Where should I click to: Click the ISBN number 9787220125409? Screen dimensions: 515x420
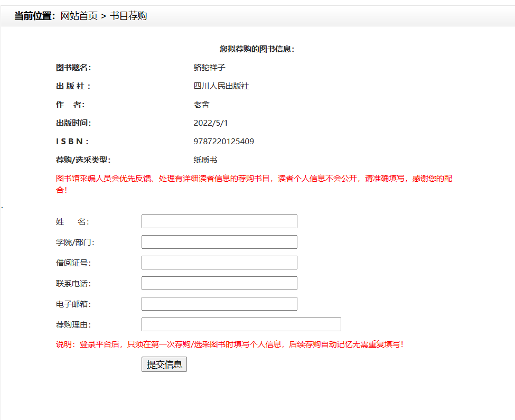(x=224, y=142)
